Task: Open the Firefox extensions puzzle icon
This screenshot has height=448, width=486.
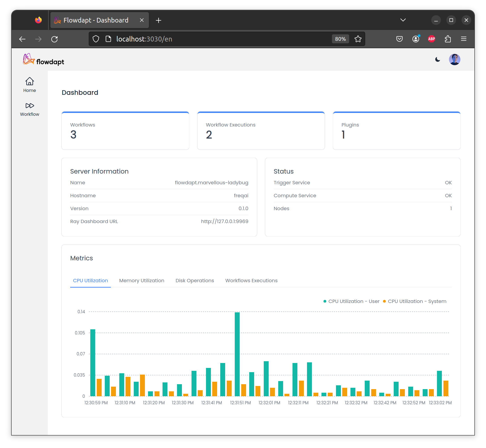Action: point(448,39)
